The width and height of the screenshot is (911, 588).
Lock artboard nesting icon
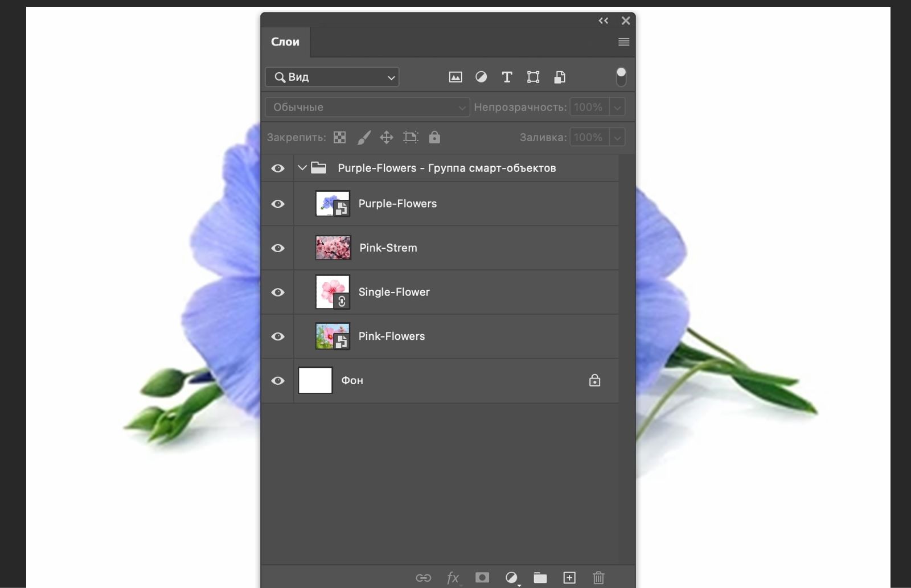click(x=411, y=137)
